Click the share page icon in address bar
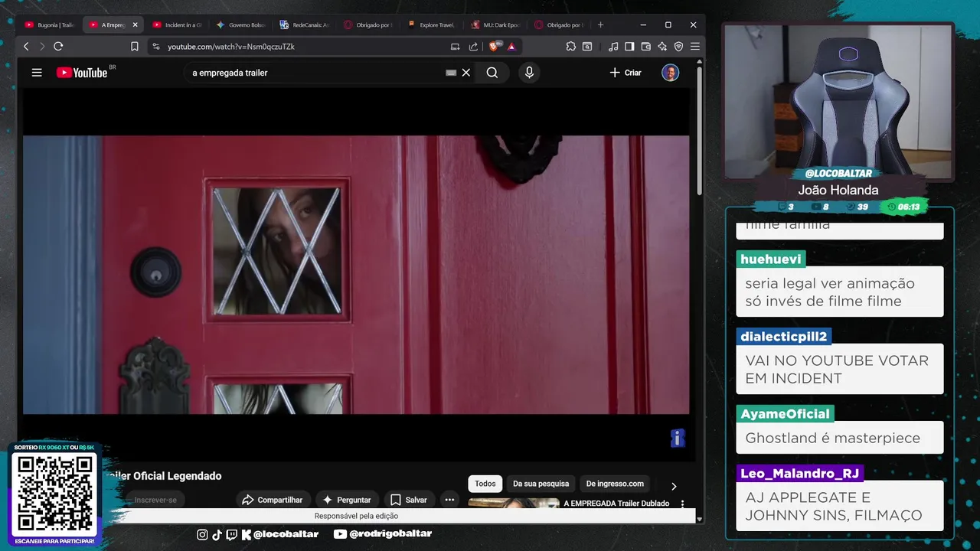The height and width of the screenshot is (551, 980). (x=474, y=47)
